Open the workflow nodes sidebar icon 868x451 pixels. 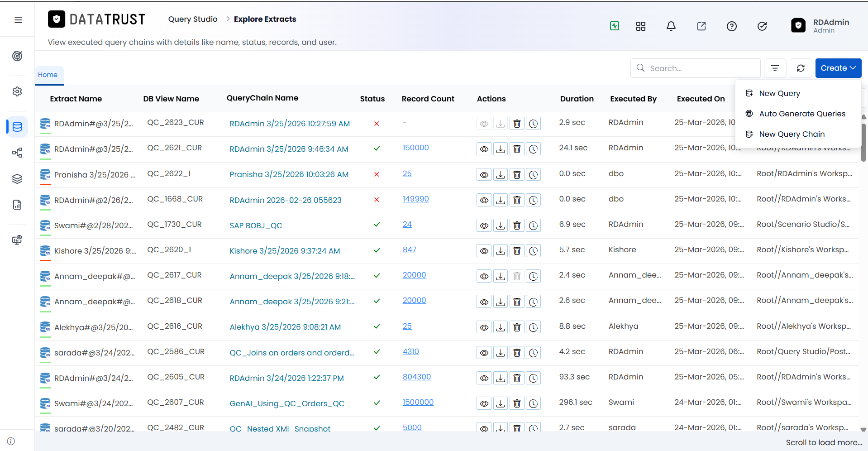pos(17,153)
